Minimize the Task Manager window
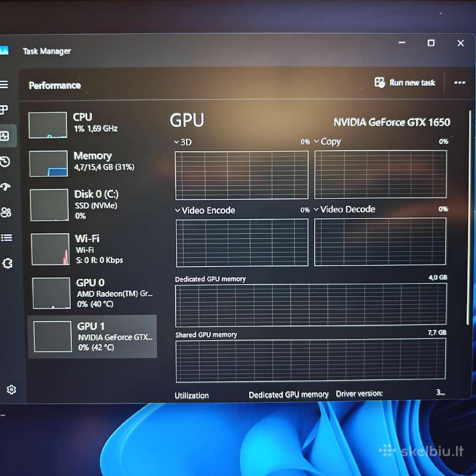Image resolution: width=476 pixels, height=476 pixels. (402, 43)
